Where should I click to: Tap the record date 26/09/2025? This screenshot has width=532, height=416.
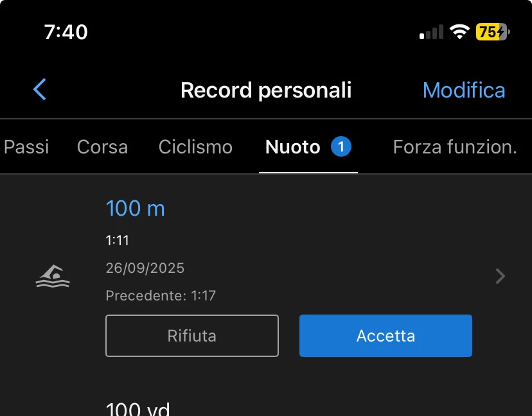tap(145, 268)
